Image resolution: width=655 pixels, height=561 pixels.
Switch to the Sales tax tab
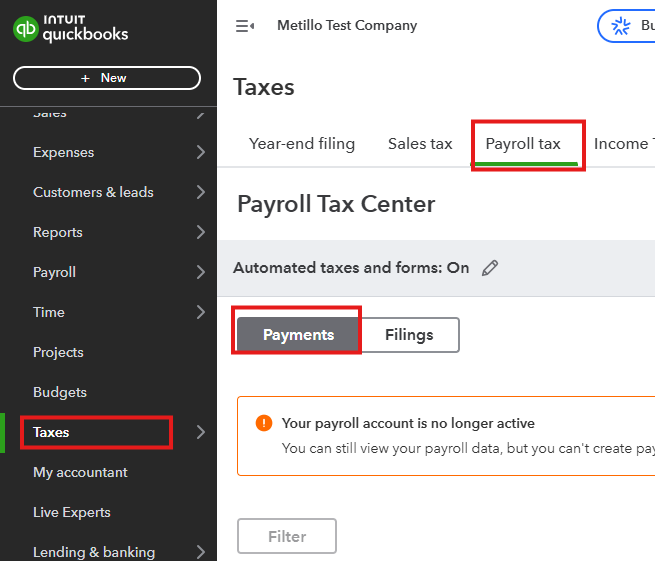[420, 144]
